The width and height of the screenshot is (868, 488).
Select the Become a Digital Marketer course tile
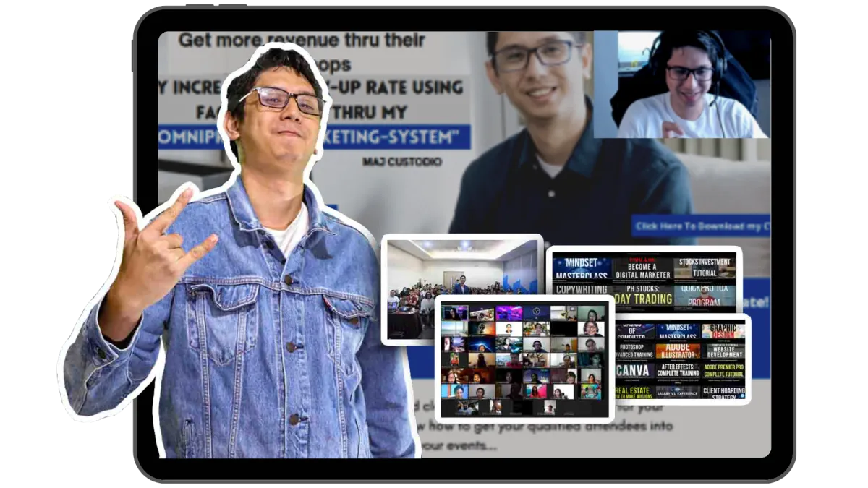(x=642, y=268)
